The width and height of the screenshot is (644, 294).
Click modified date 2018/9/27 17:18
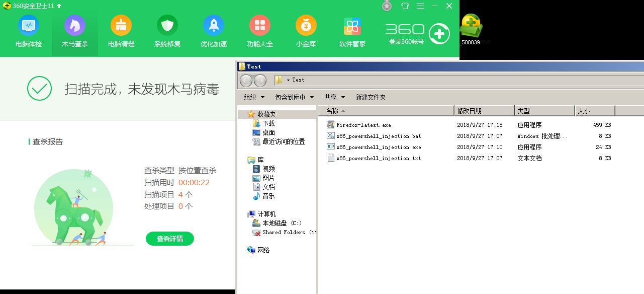[x=480, y=125]
